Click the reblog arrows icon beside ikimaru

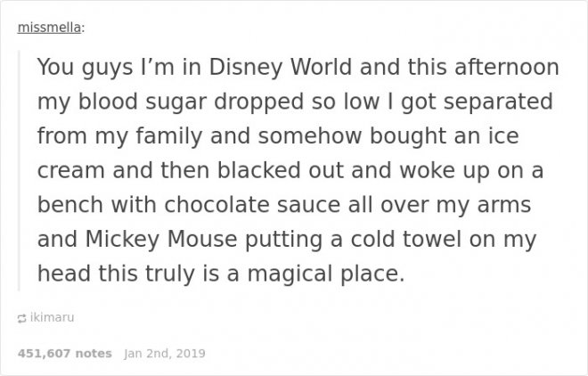[22, 315]
